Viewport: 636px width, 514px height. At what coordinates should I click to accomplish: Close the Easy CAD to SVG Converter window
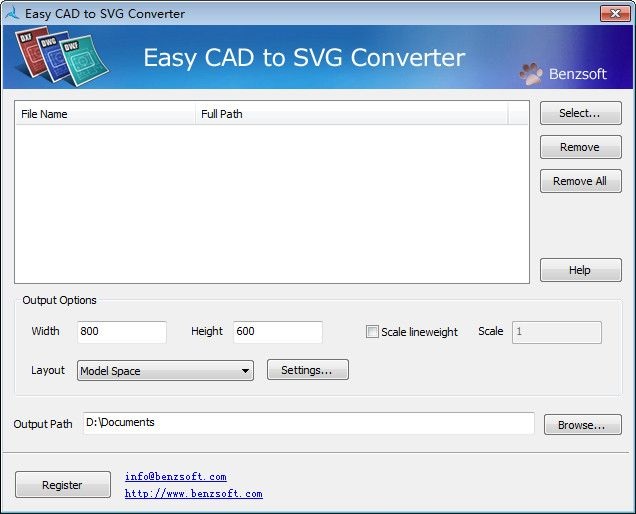click(x=615, y=13)
